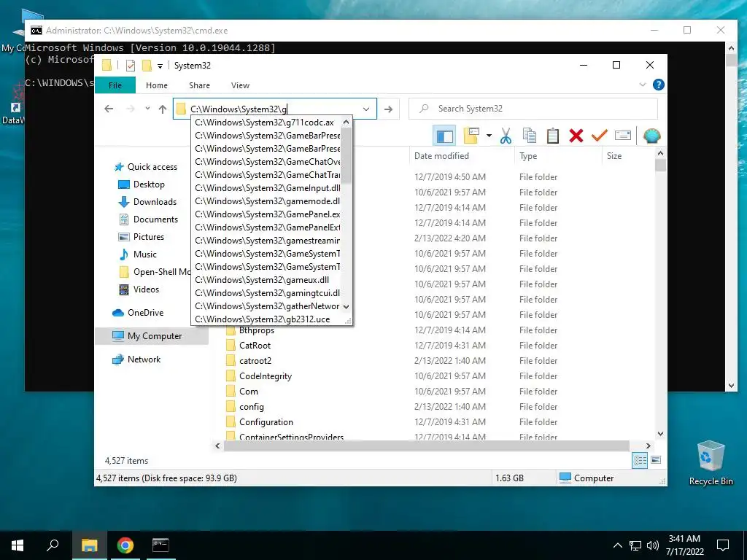Choose g711codc.ax autocomplete suggestion
747x560 pixels.
(267, 122)
